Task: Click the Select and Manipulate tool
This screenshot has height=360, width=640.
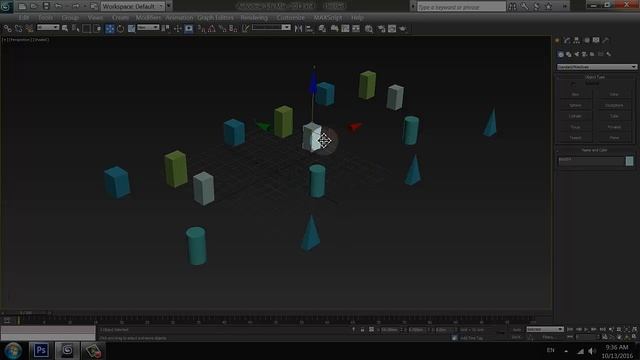Action: point(178,29)
